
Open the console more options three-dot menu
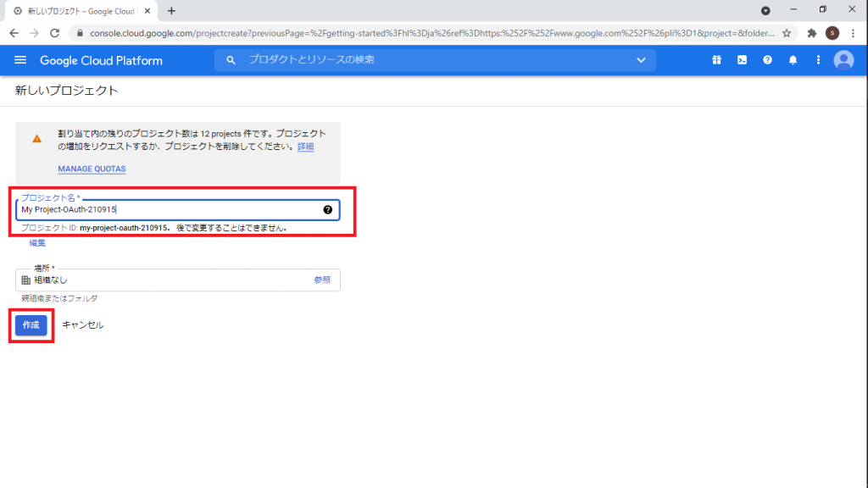point(817,60)
